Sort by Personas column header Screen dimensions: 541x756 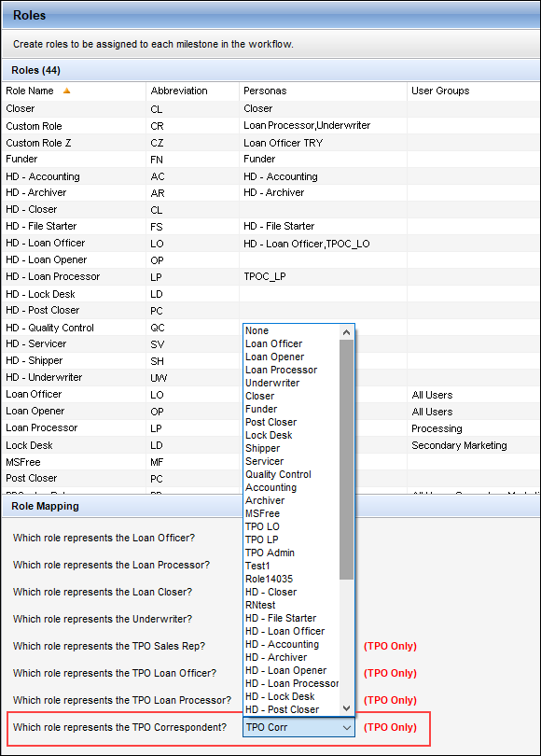click(x=323, y=91)
